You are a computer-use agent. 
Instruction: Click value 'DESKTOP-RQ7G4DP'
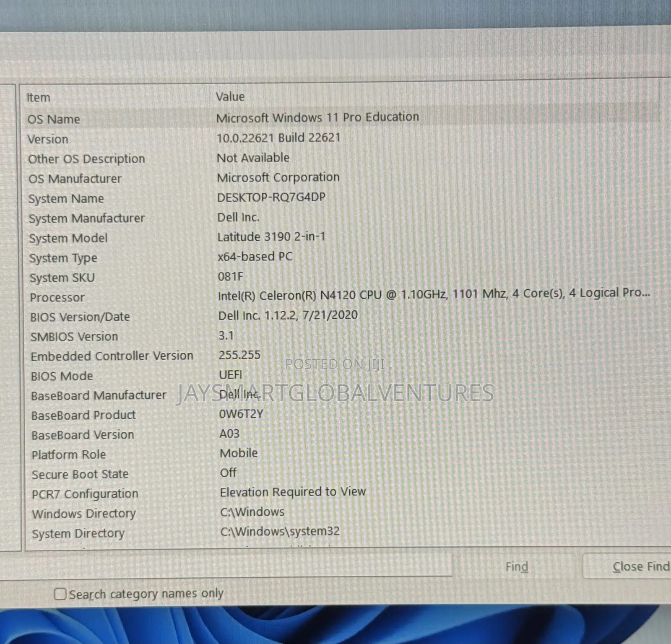point(271,197)
